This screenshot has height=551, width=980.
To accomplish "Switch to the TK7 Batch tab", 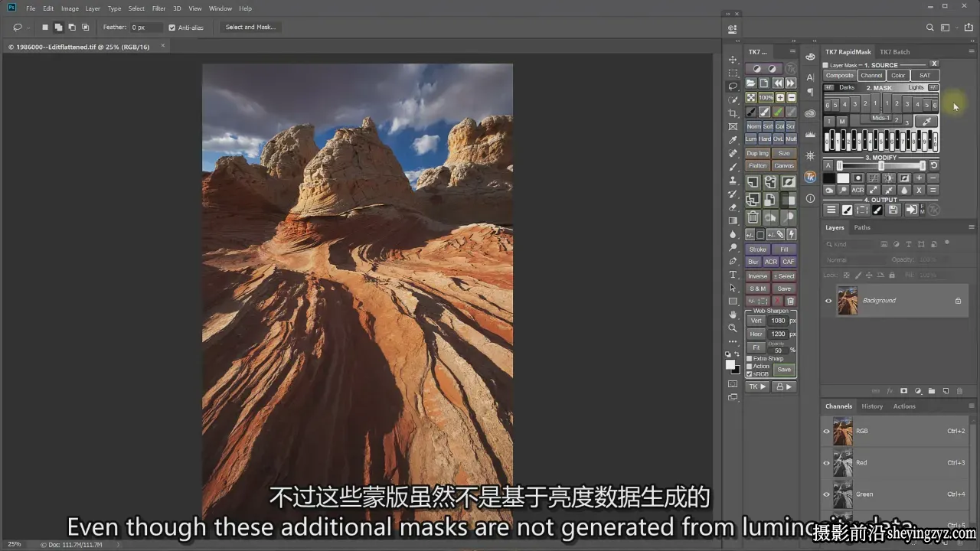I will point(894,52).
